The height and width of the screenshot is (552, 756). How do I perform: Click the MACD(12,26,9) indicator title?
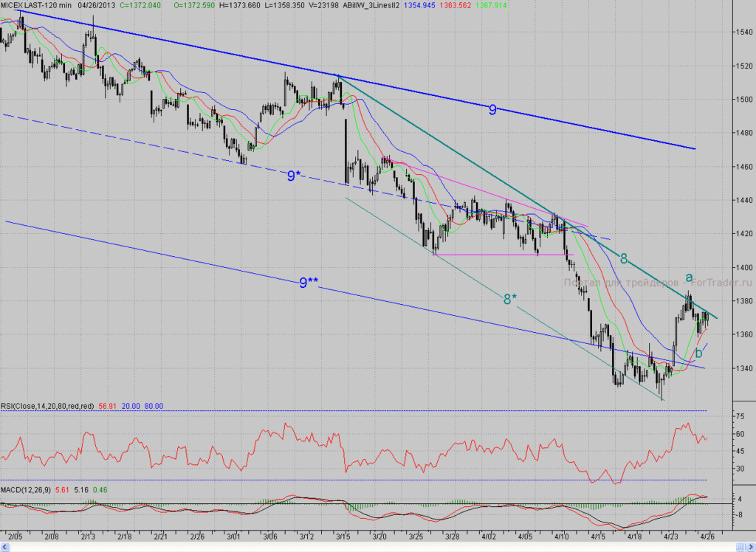point(26,490)
